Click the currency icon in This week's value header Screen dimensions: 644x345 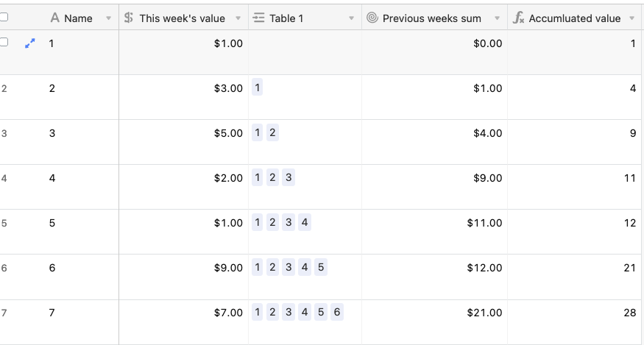pyautogui.click(x=129, y=18)
